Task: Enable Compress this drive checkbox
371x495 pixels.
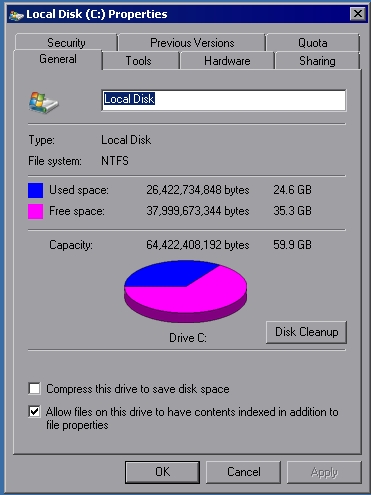Action: tap(35, 389)
